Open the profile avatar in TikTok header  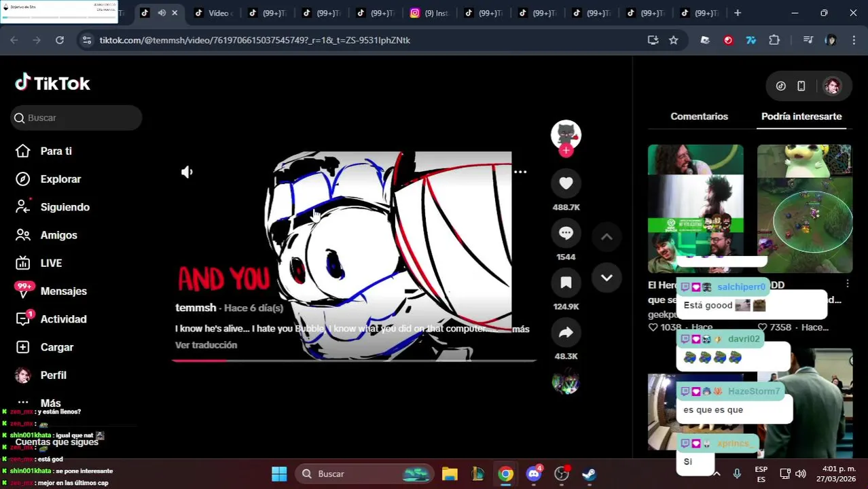[832, 86]
